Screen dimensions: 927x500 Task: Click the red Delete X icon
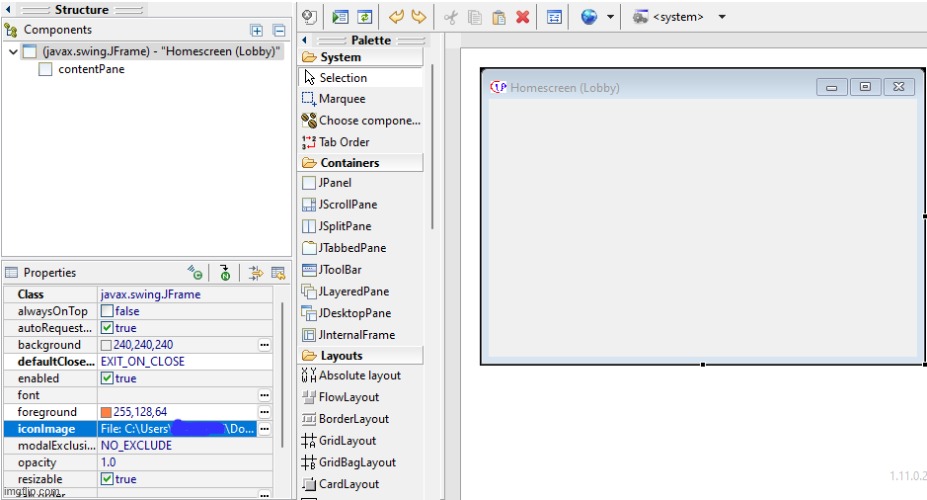pos(523,18)
